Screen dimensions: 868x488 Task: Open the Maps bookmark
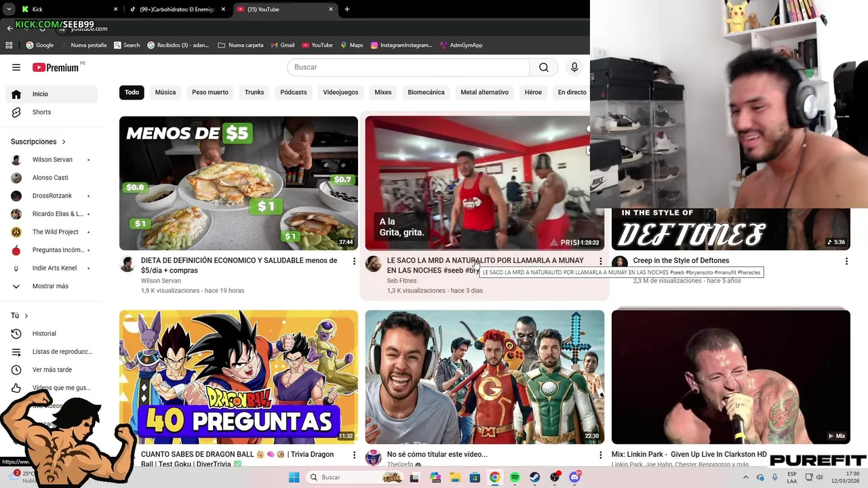point(352,45)
